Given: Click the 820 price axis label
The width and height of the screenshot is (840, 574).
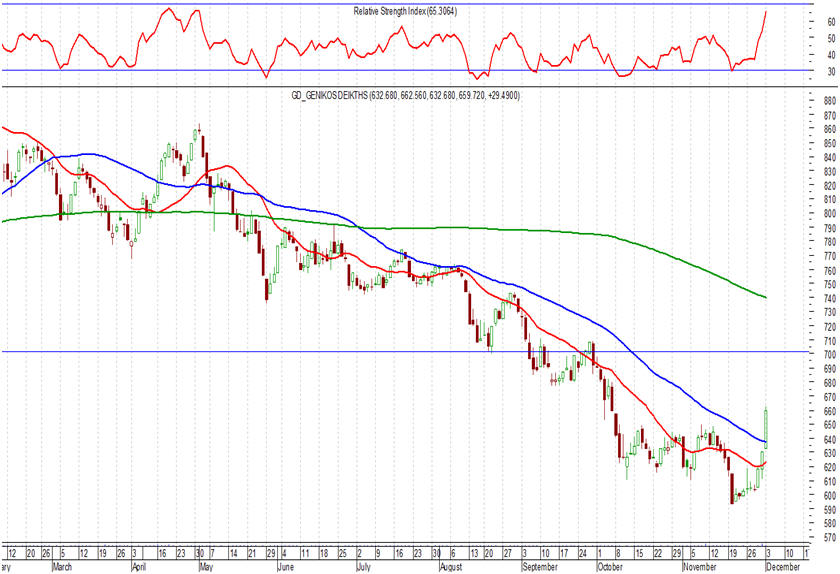Looking at the screenshot, I should tap(830, 186).
